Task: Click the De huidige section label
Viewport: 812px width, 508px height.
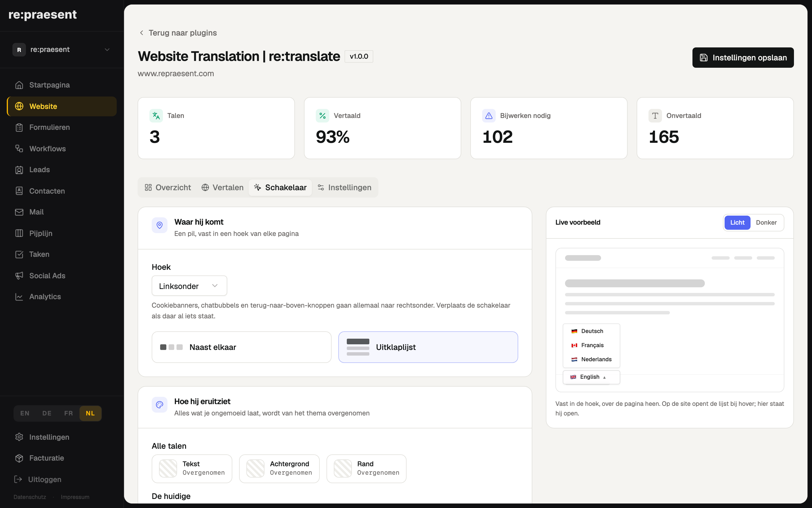Action: (x=171, y=496)
